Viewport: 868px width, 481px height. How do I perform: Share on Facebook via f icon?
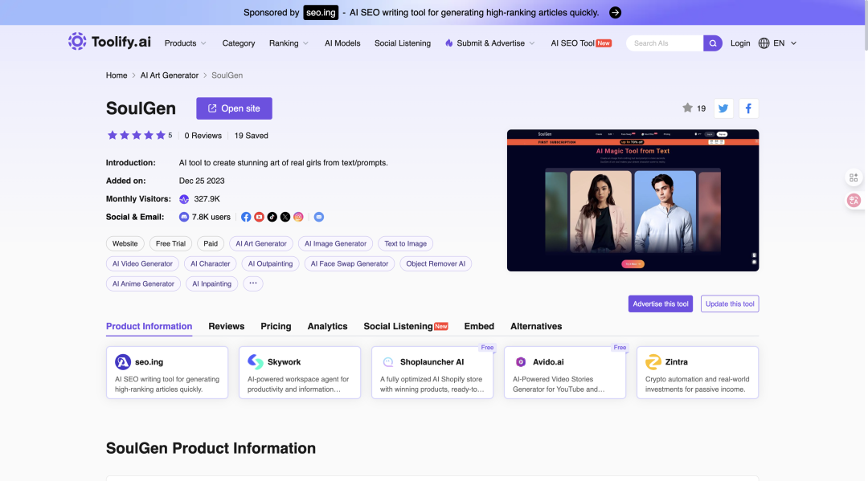tap(748, 108)
